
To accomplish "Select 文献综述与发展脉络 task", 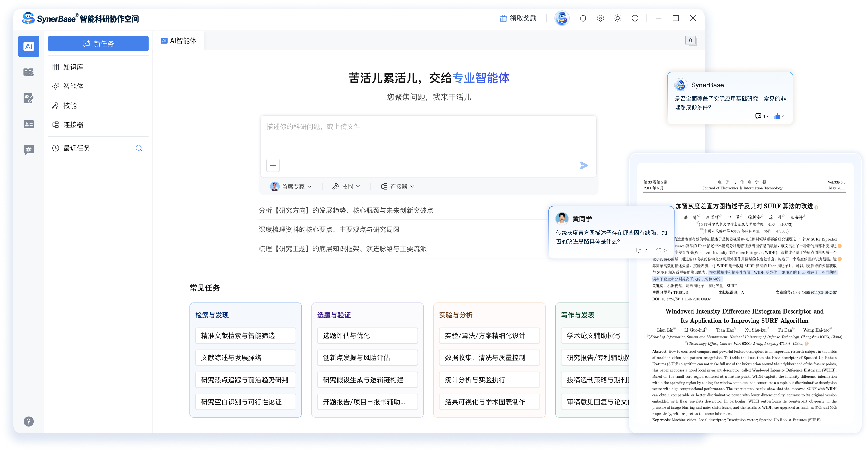I will (x=246, y=358).
